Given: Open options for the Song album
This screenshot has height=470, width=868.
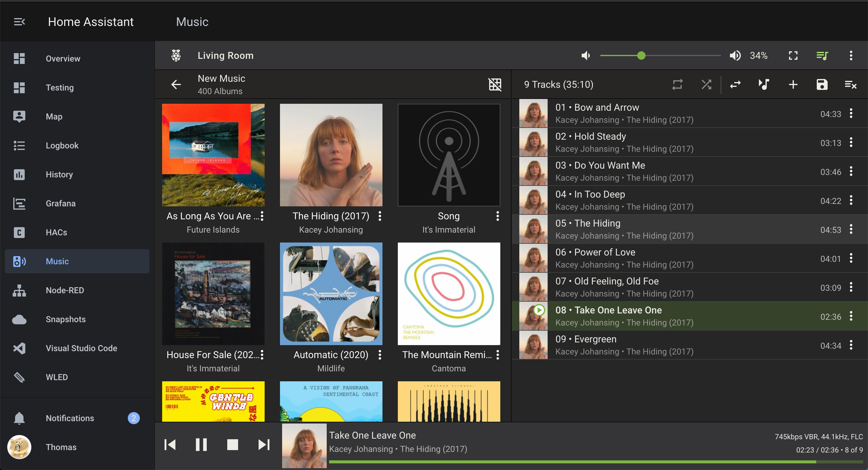Looking at the screenshot, I should pyautogui.click(x=498, y=216).
